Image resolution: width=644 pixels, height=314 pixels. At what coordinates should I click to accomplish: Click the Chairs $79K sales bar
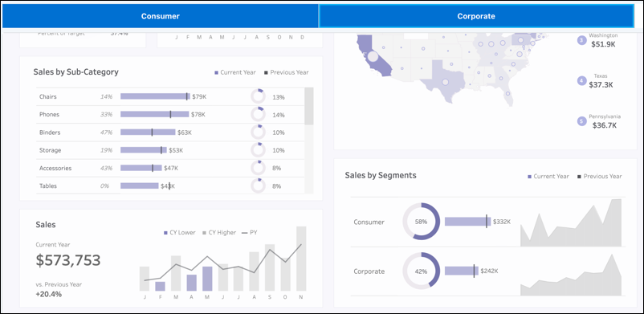tap(155, 96)
